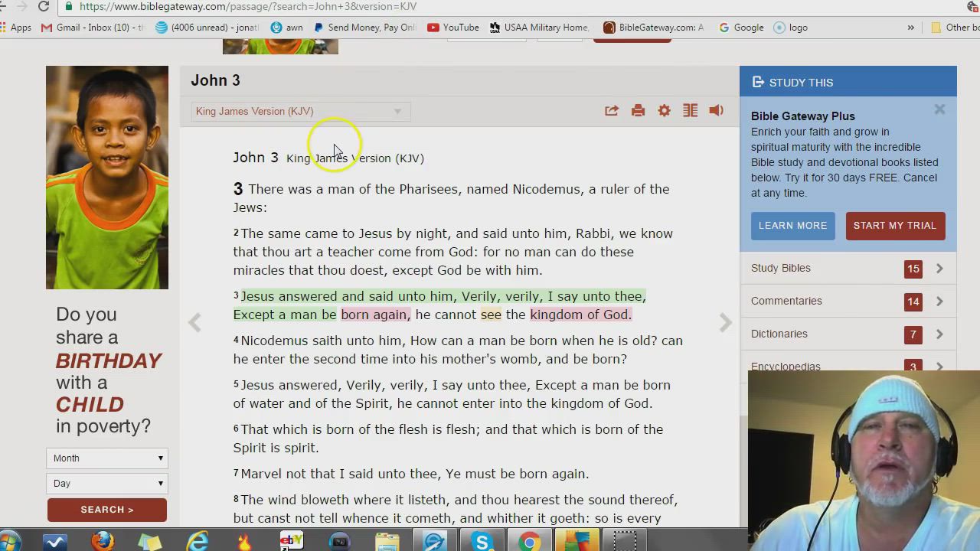Go to next chapter arrow
This screenshot has width=980, height=551.
(725, 323)
